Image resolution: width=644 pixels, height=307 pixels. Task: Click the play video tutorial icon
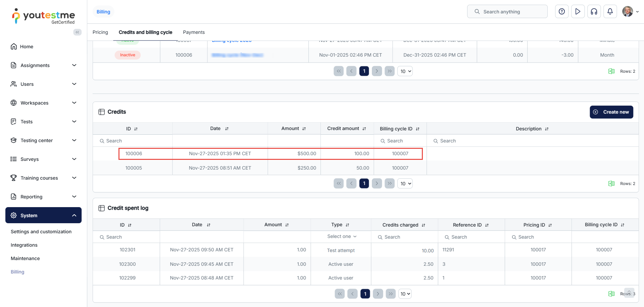[578, 12]
